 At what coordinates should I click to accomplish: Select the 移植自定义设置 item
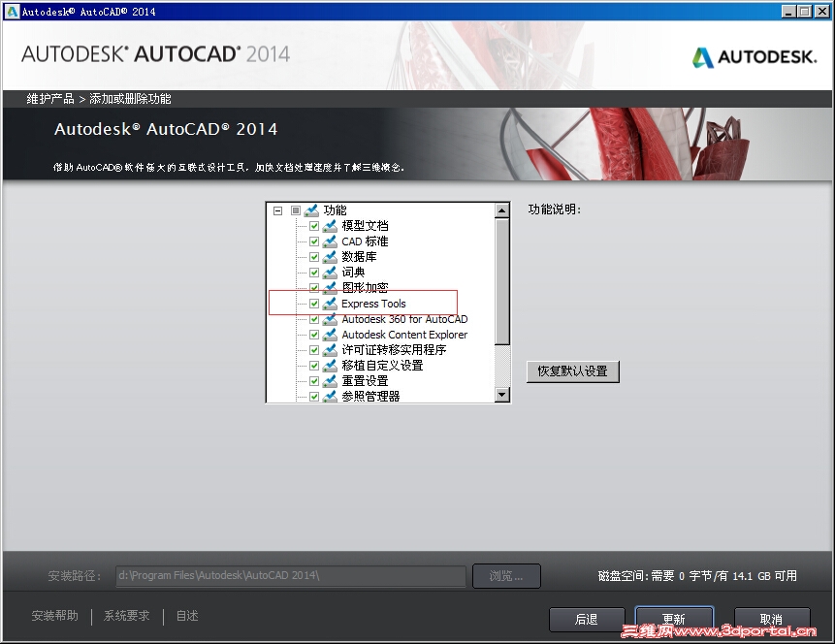click(382, 366)
